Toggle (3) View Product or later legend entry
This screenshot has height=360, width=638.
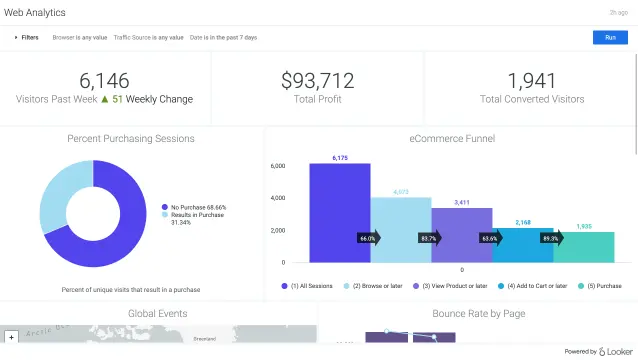[x=450, y=286]
